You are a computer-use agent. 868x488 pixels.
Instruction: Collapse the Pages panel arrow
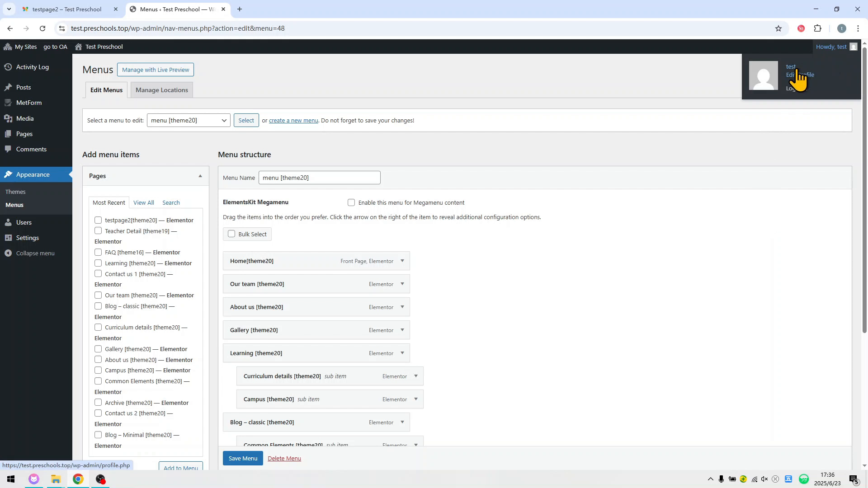(x=200, y=176)
